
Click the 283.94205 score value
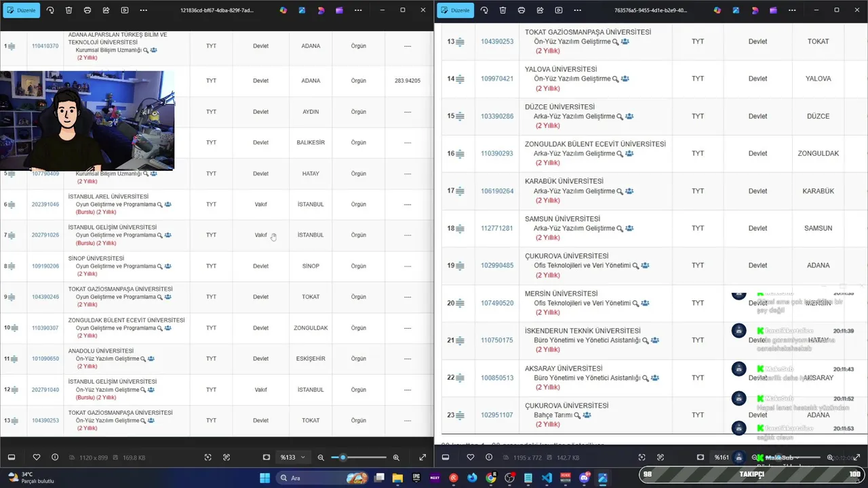coord(407,81)
